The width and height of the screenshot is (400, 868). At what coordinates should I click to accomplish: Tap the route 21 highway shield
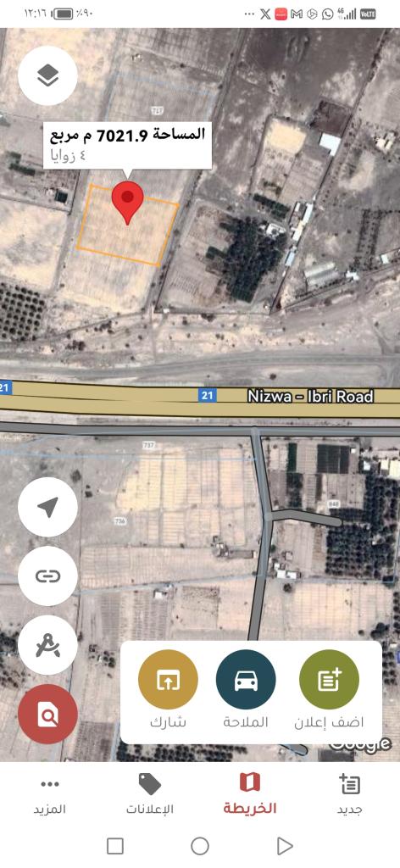[x=208, y=395]
